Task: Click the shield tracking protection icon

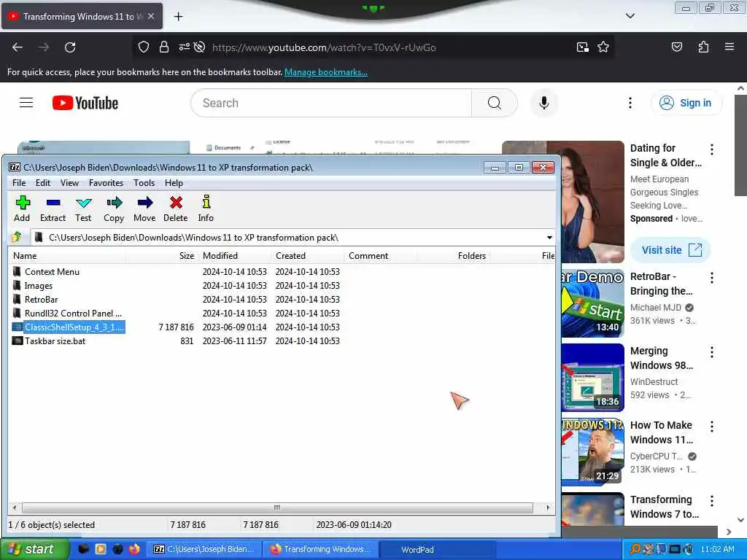Action: 144,47
